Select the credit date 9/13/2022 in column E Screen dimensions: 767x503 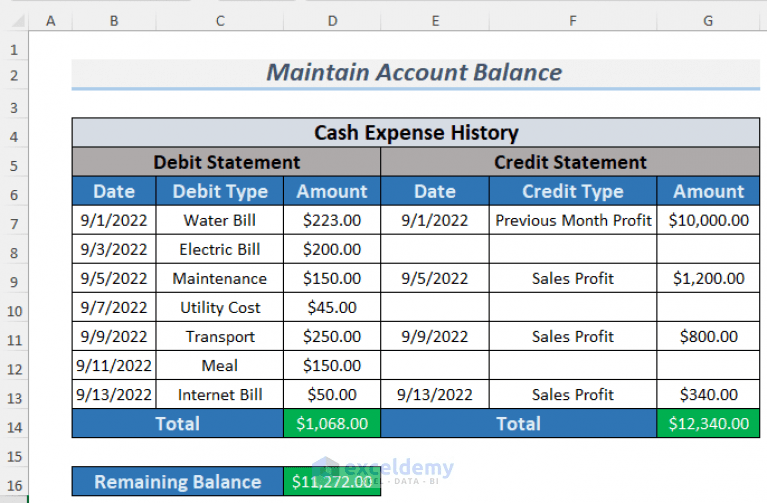[x=435, y=394]
